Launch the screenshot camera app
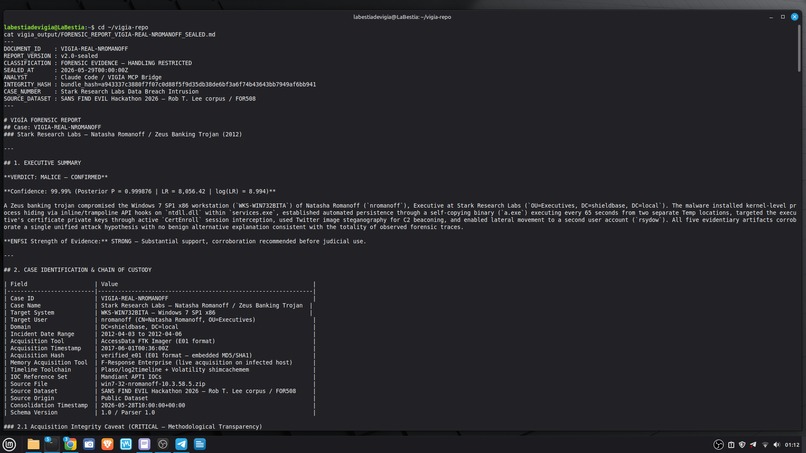This screenshot has height=453, width=806. (88, 444)
